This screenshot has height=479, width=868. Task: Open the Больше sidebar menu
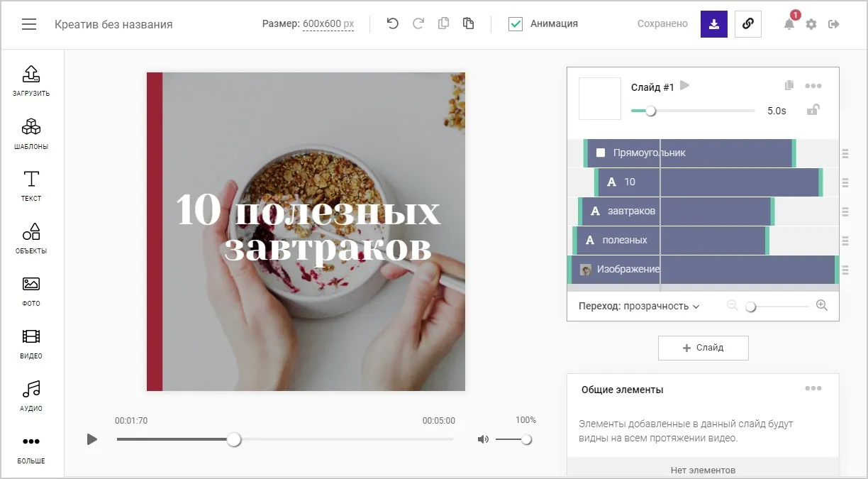[30, 447]
